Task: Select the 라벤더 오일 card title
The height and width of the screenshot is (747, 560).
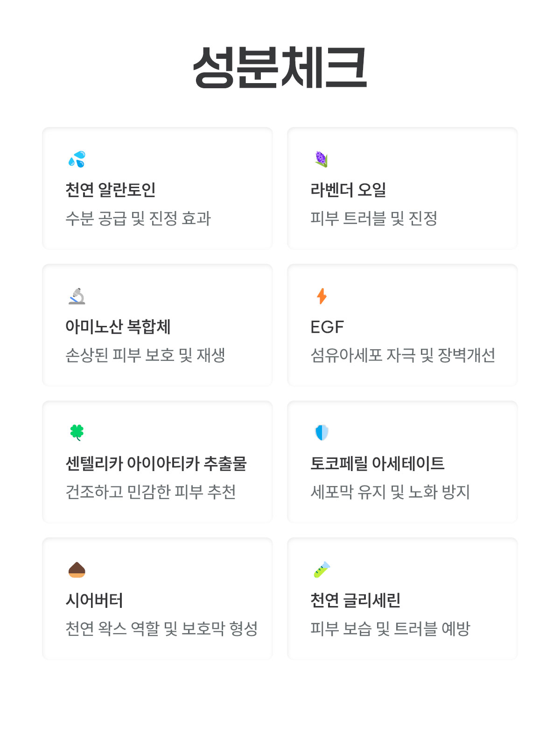Action: 348,190
